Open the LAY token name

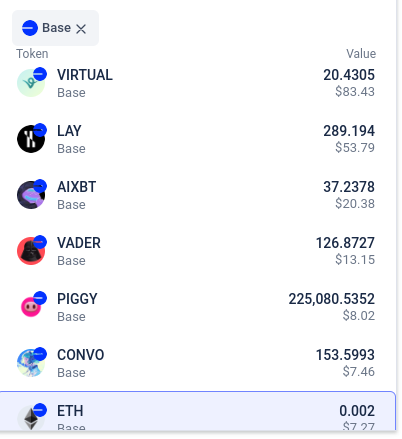coord(69,131)
